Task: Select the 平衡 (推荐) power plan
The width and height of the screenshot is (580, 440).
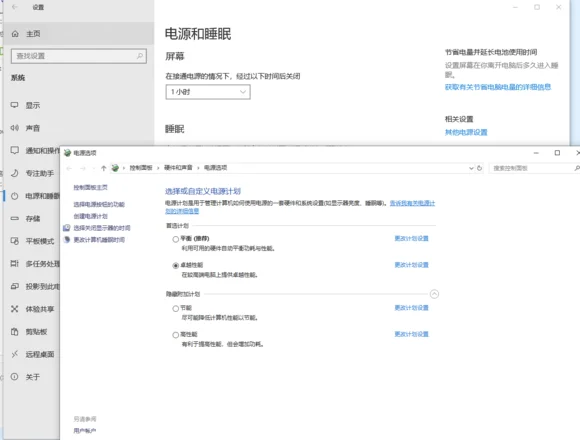Action: [x=176, y=239]
